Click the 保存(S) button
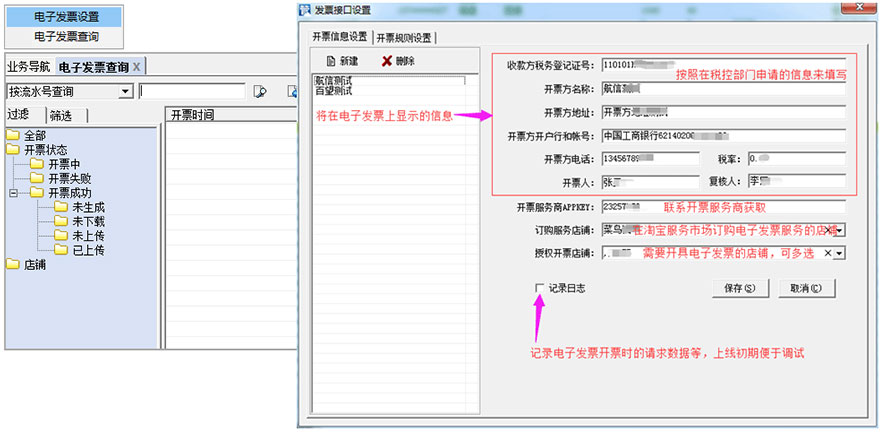The height and width of the screenshot is (438, 881). click(x=740, y=288)
